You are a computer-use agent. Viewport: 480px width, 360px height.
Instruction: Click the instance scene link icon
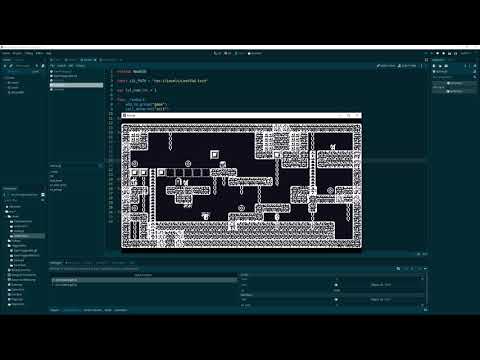11,66
